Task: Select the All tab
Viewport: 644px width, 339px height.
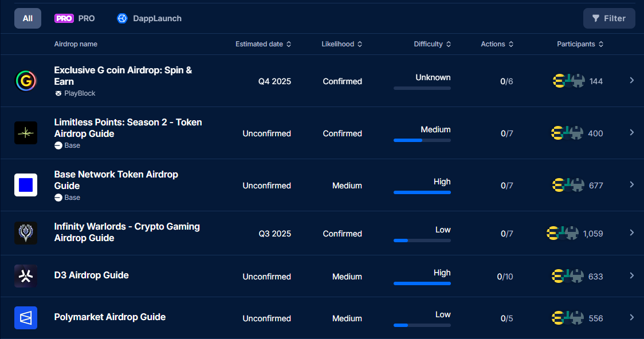Action: click(x=28, y=18)
